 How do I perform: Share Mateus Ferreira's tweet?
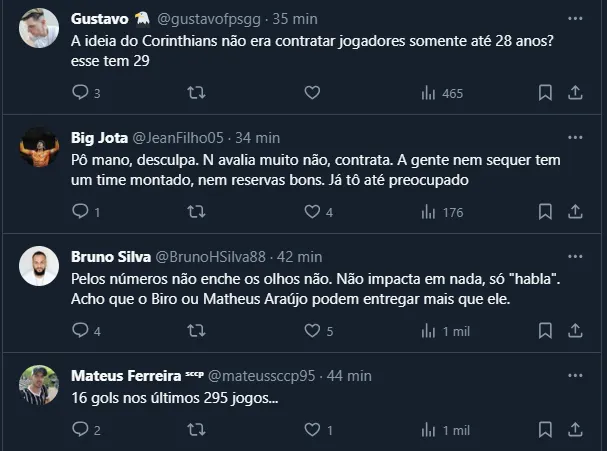tap(575, 429)
